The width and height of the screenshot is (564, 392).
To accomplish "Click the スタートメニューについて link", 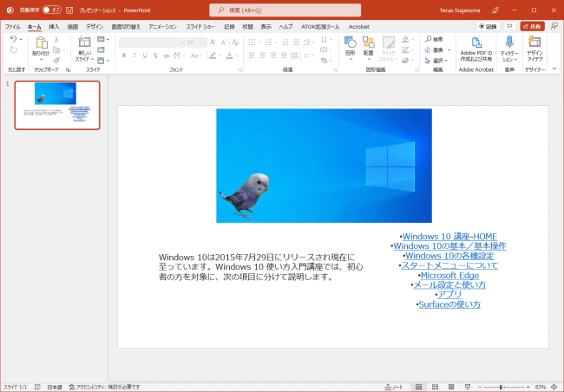I will (x=449, y=265).
